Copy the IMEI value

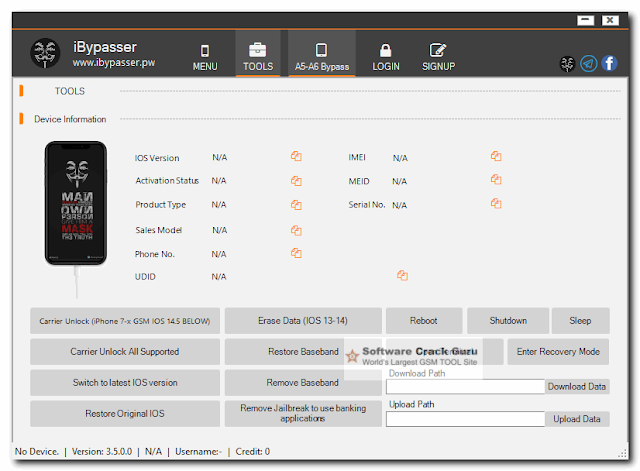496,156
